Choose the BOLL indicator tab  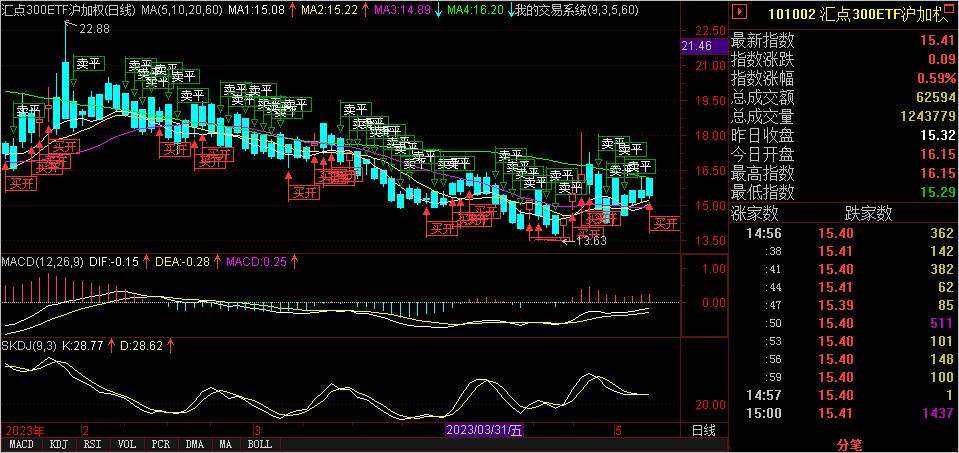(259, 443)
